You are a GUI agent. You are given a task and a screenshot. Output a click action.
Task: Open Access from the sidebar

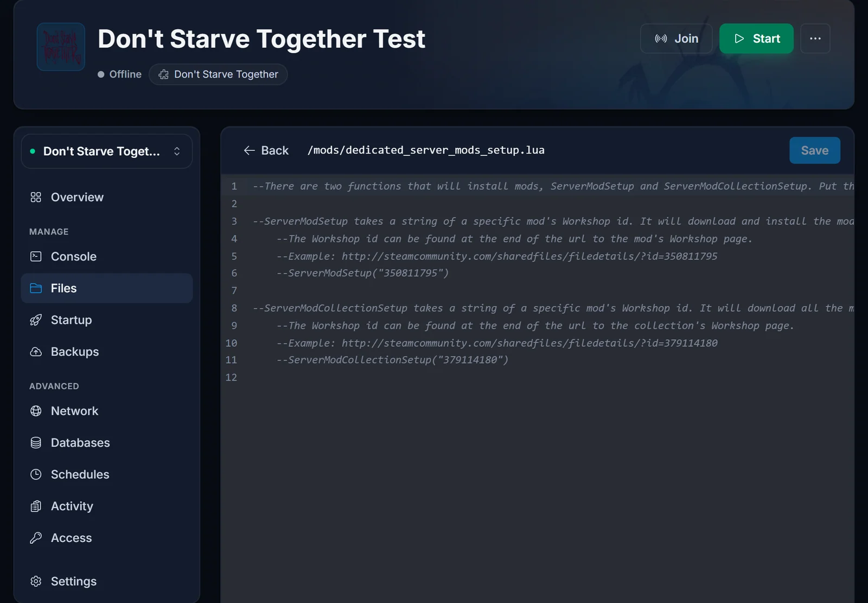click(x=106, y=538)
